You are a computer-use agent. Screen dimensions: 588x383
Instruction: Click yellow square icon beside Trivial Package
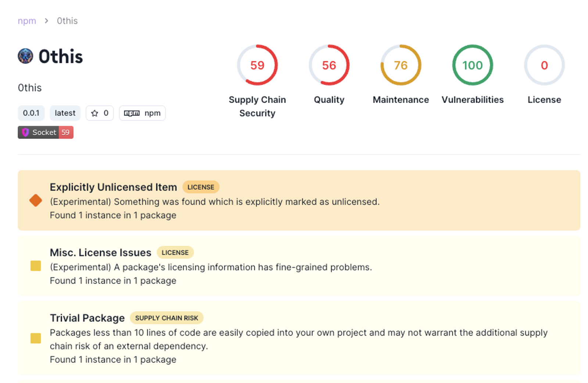point(36,338)
